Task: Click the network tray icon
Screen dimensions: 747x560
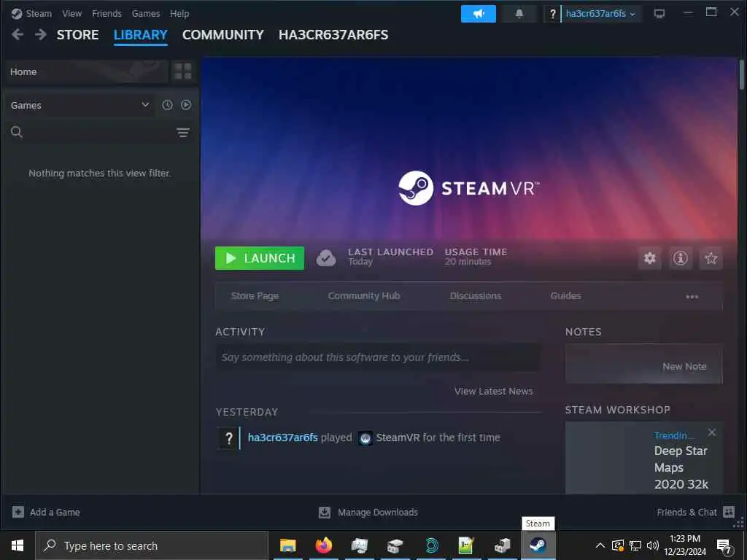Action: [635, 545]
